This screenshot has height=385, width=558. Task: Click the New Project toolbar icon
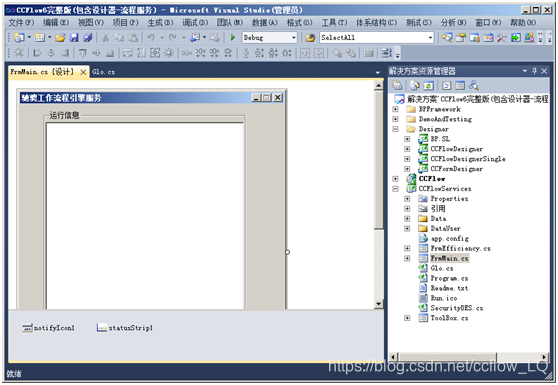point(19,37)
